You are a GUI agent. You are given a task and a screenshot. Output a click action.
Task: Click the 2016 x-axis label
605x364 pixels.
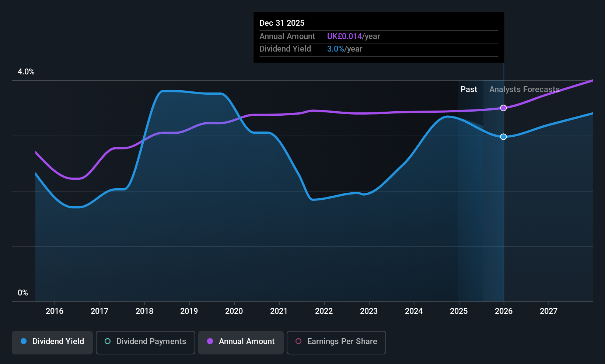[x=55, y=311]
